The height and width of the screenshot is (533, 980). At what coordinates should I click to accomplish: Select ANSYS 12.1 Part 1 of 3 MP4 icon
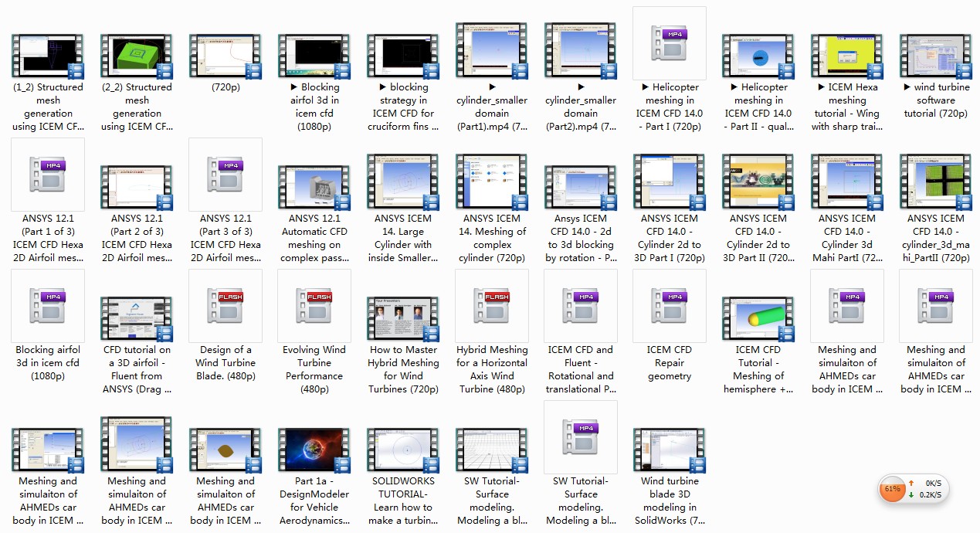[48, 174]
